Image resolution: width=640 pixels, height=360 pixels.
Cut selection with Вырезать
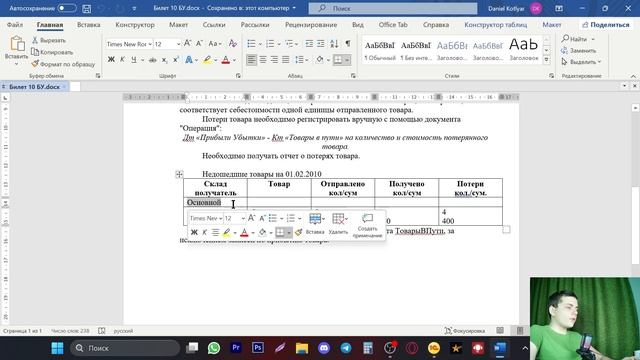click(49, 40)
